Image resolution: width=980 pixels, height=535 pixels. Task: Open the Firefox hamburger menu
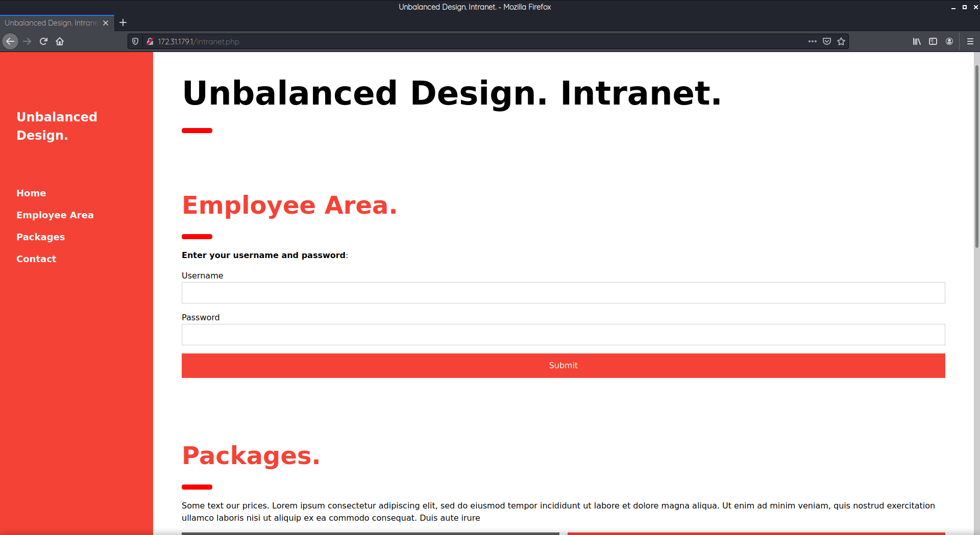click(x=971, y=41)
